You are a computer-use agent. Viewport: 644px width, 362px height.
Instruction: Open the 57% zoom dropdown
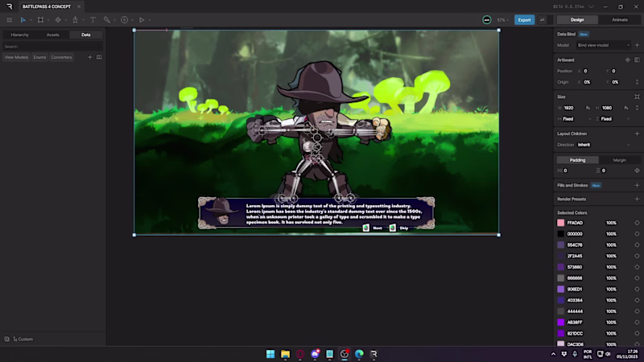click(x=502, y=19)
